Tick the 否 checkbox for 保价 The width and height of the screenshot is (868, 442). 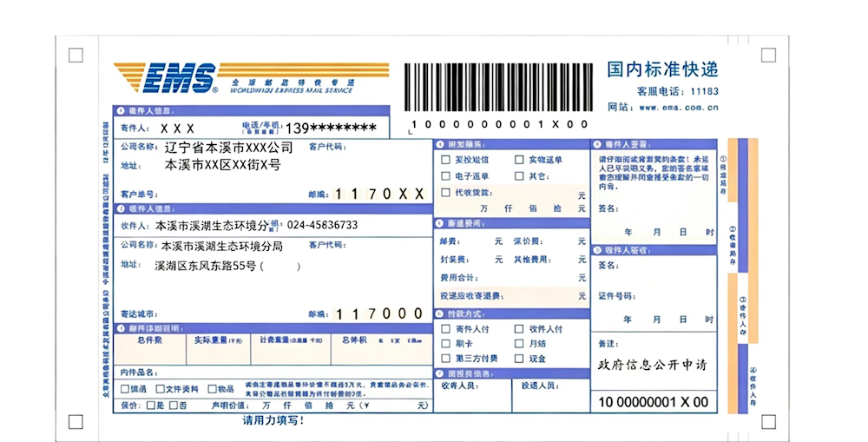174,406
